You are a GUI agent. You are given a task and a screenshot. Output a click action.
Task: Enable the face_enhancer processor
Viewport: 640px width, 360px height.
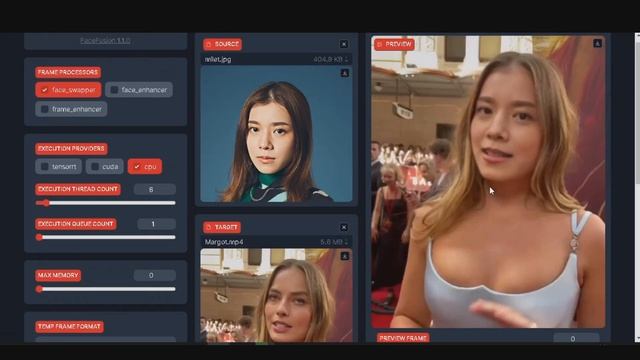coord(139,90)
